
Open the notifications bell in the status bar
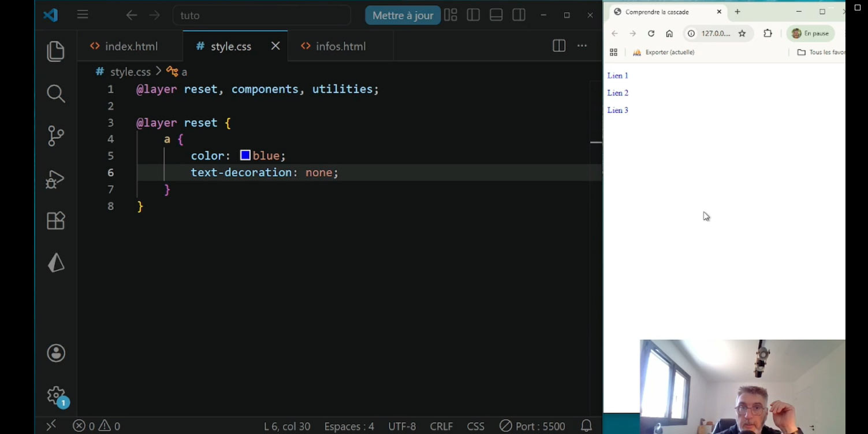coord(586,426)
